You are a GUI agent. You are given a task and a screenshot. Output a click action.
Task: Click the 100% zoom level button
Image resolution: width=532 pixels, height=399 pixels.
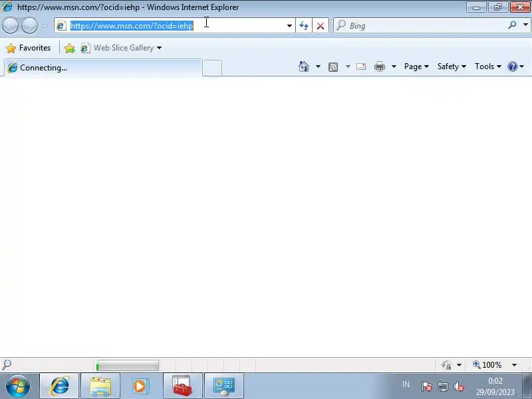(x=487, y=365)
